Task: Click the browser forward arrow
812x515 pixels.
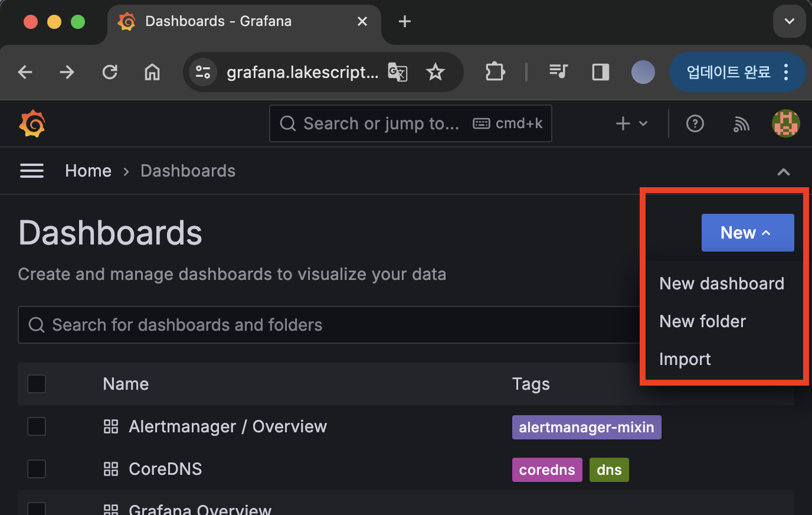Action: 67,72
